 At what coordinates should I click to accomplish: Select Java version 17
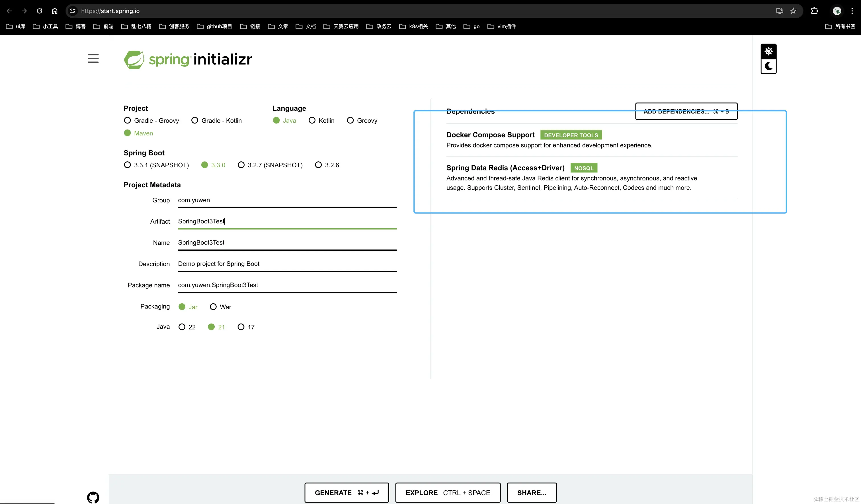[x=241, y=327]
